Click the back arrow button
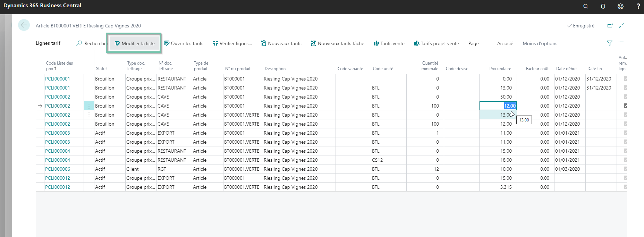The image size is (644, 237). coord(24,25)
